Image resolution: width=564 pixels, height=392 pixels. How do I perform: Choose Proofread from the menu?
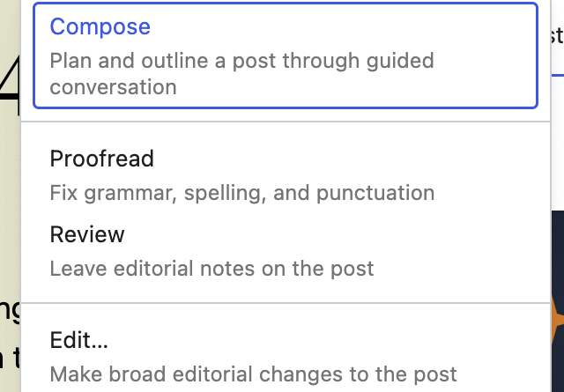(101, 159)
